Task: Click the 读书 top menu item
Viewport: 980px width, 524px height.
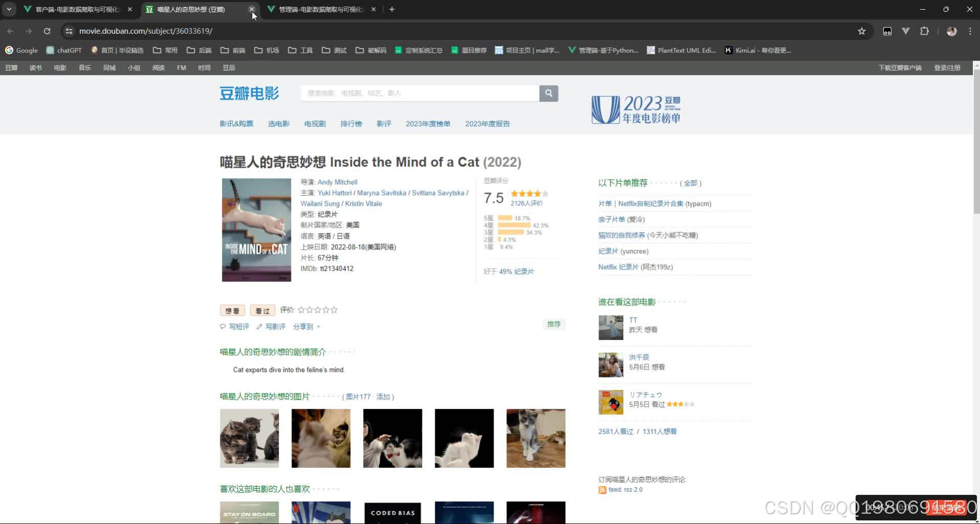Action: click(x=36, y=68)
